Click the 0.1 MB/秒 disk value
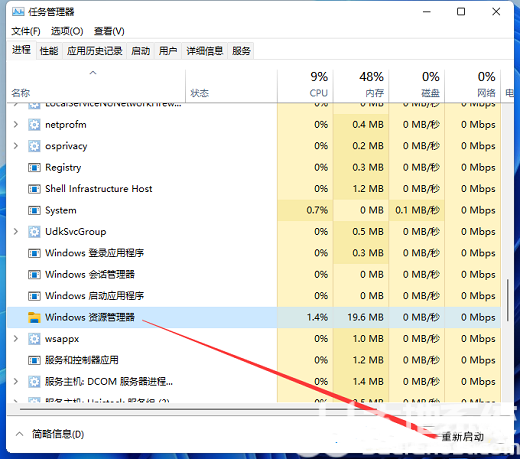The image size is (520, 459). tap(417, 210)
